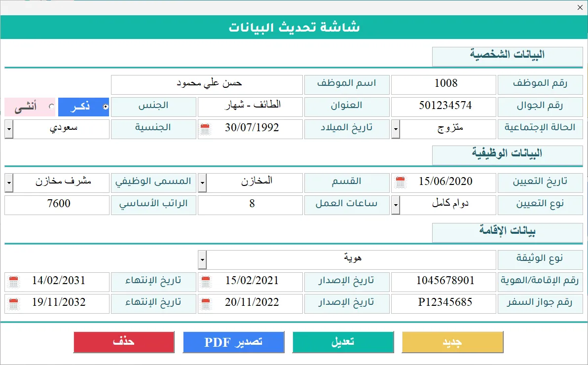Click the شاشة تحديث البيانات title banner
The image size is (588, 365).
click(x=294, y=27)
